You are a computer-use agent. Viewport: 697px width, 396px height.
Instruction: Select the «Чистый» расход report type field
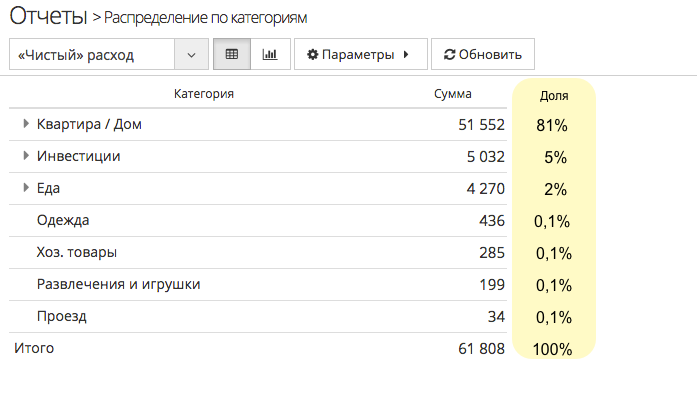coord(109,55)
